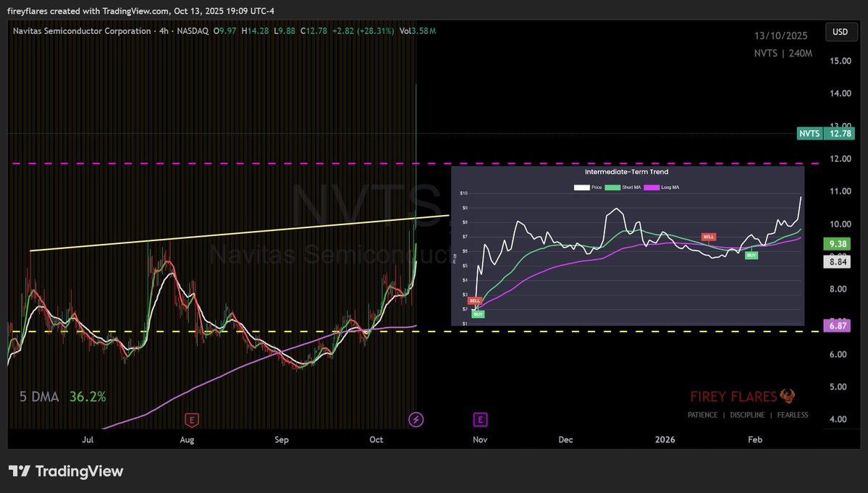Screen dimensions: 868x493
Task: Click the 13/10/2025 date label
Action: coord(780,36)
